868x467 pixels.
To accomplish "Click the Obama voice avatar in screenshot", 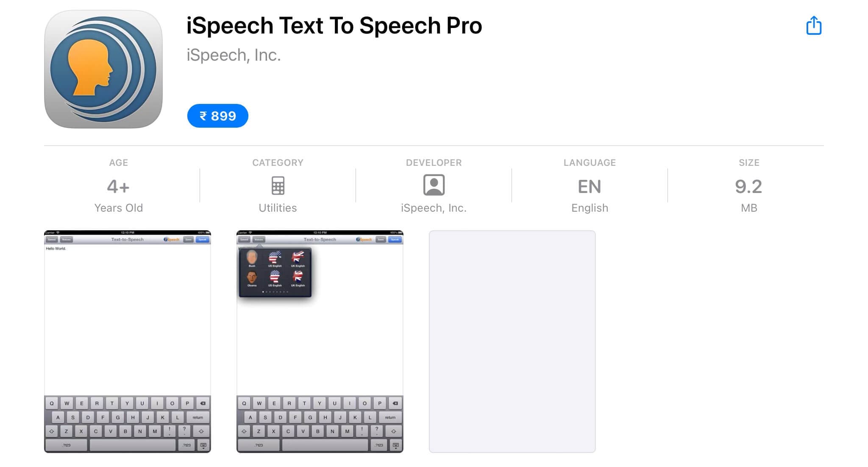I will tap(252, 278).
